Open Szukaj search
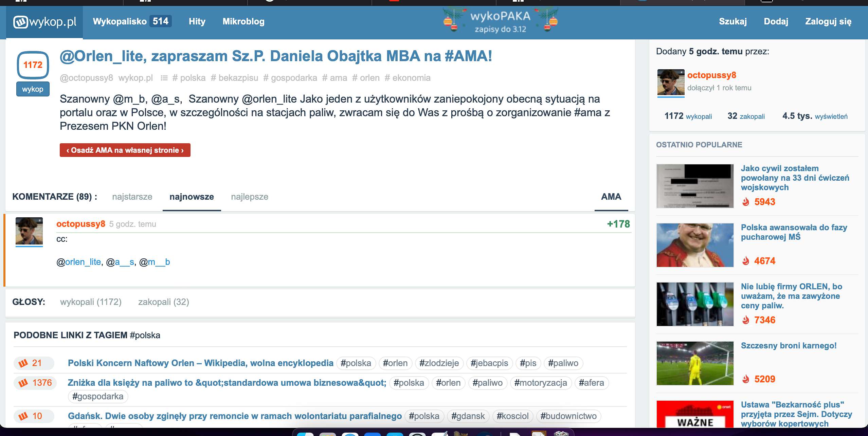868x436 pixels. coord(733,21)
